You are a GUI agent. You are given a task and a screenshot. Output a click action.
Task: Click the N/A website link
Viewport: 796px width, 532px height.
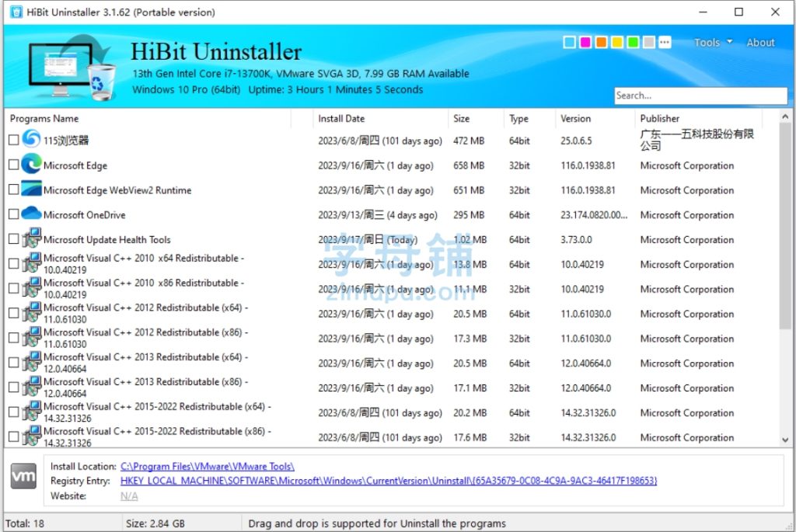129,496
